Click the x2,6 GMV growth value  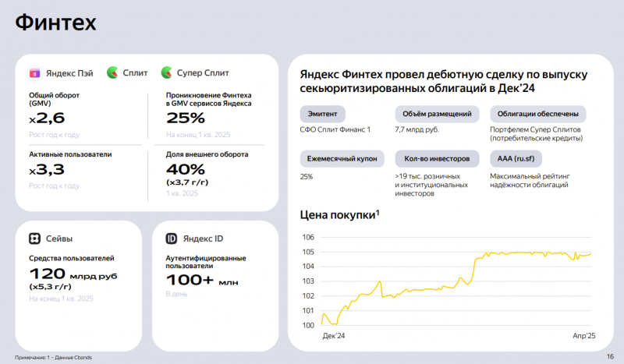tap(47, 118)
